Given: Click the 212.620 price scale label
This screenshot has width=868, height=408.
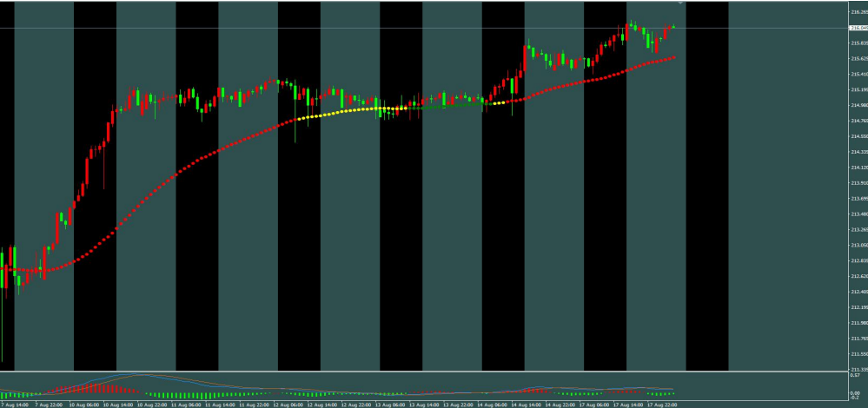Looking at the screenshot, I should [859, 276].
